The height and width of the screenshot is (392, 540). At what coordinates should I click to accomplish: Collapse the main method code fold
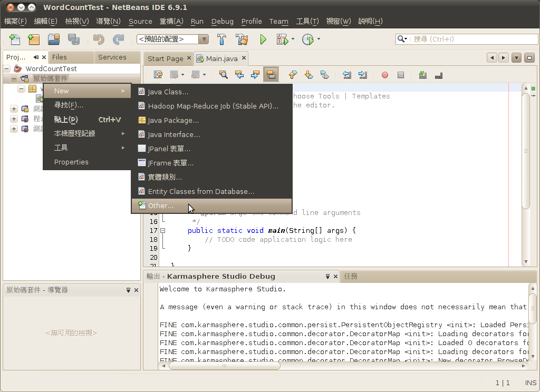click(x=163, y=231)
